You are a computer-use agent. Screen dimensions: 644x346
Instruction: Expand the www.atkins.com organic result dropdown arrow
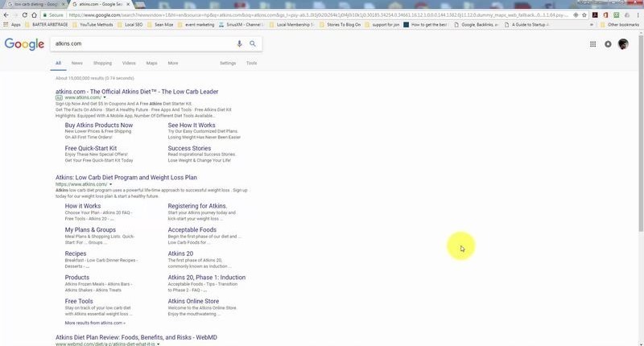tap(110, 184)
